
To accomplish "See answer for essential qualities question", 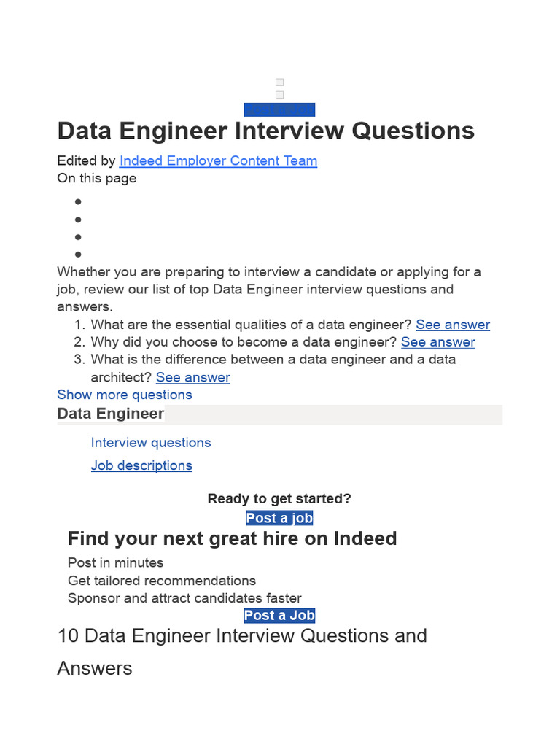I will tap(453, 325).
